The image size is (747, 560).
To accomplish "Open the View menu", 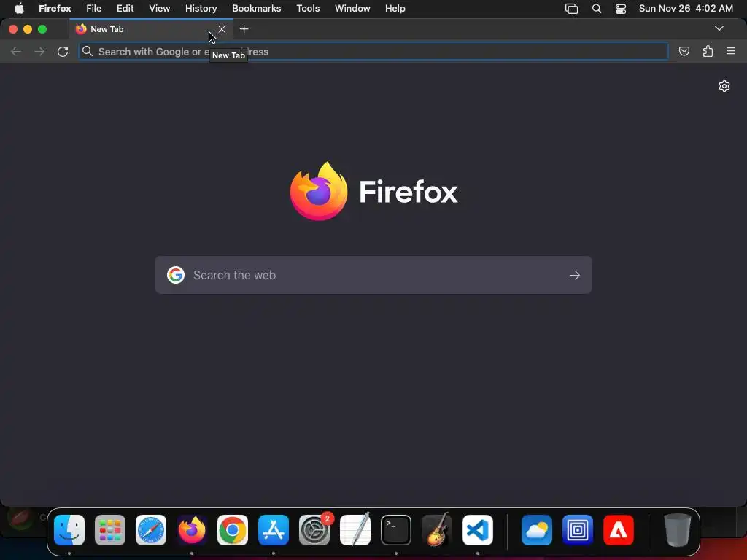I will pos(159,9).
